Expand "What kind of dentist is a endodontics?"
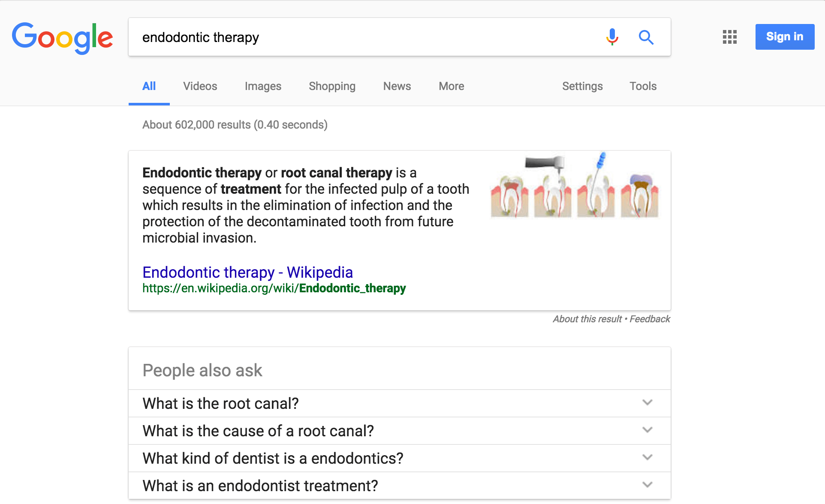 [x=400, y=458]
